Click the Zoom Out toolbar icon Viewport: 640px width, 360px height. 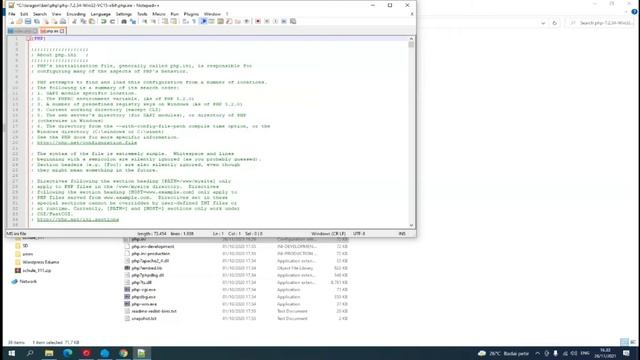[153, 21]
